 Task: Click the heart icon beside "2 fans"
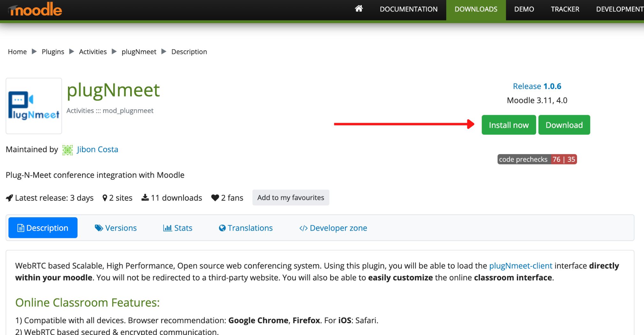[215, 197]
